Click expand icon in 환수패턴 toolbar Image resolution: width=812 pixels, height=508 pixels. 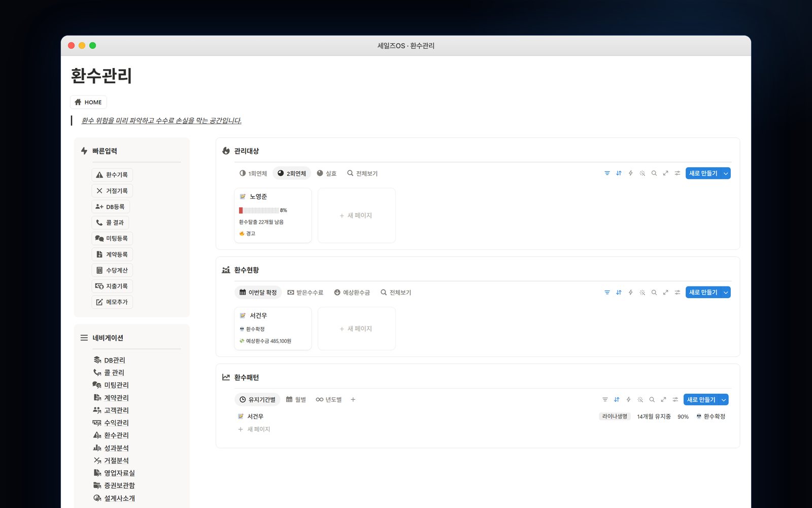pyautogui.click(x=663, y=400)
